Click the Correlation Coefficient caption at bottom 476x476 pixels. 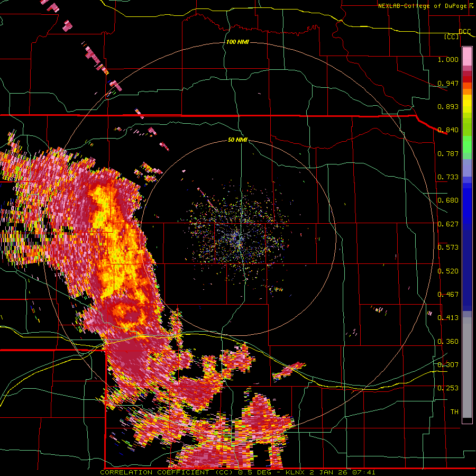point(237,472)
